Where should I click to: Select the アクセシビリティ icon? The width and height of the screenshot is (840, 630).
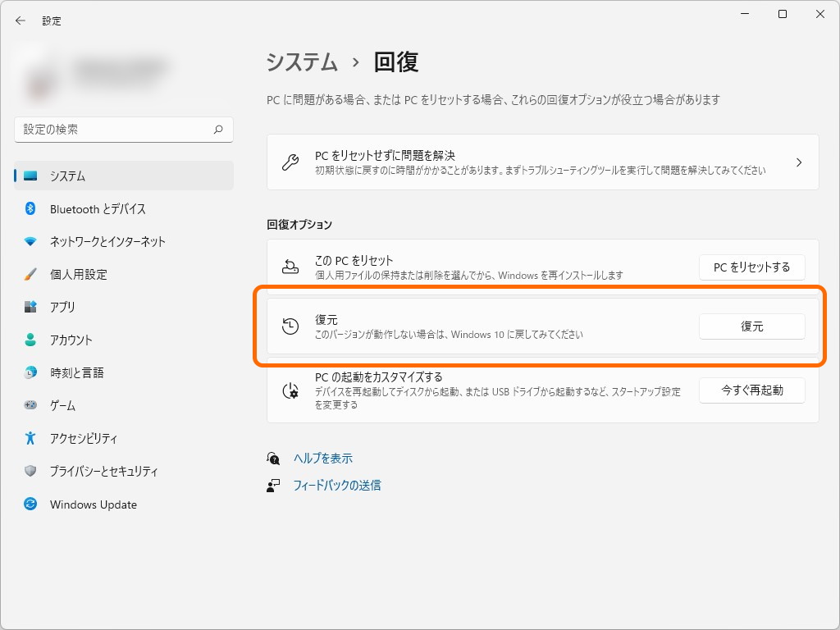[x=30, y=438]
